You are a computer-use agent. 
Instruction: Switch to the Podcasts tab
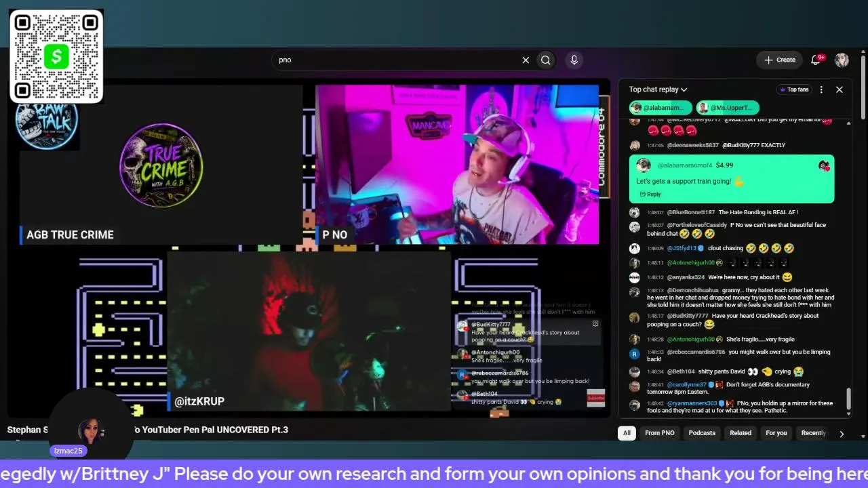(x=702, y=433)
